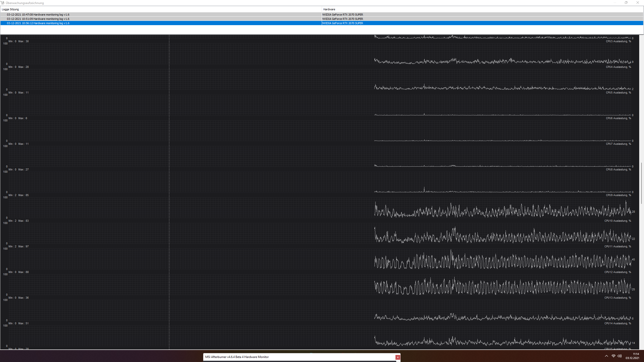Close the Überwachungsaufzeichnung window
644x362 pixels.
pyautogui.click(x=638, y=3)
